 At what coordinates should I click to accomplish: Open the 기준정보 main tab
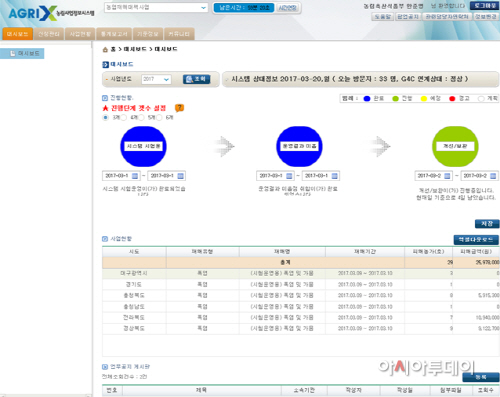[x=148, y=34]
